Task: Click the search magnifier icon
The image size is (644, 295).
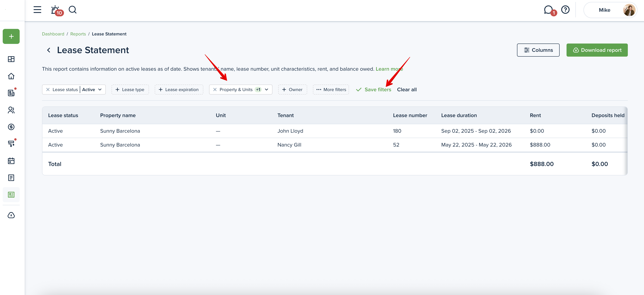Action: tap(72, 10)
